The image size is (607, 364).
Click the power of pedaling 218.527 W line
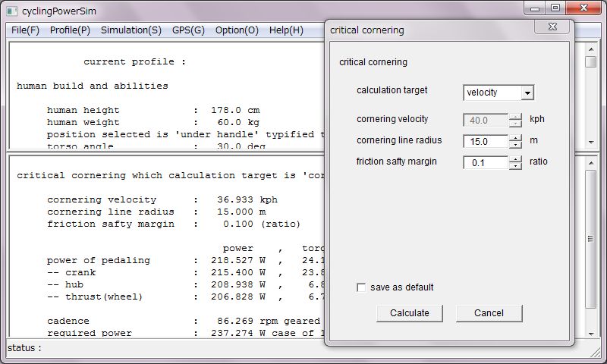pos(185,260)
